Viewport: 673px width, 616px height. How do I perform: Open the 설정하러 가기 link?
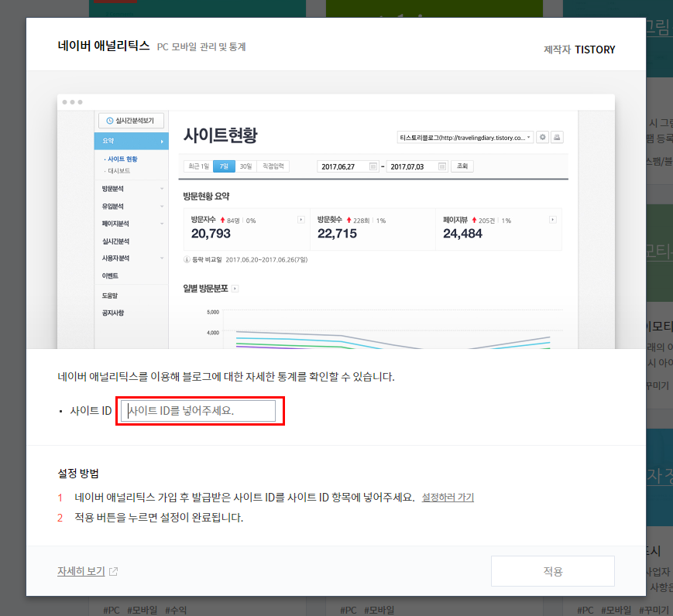[x=448, y=497]
